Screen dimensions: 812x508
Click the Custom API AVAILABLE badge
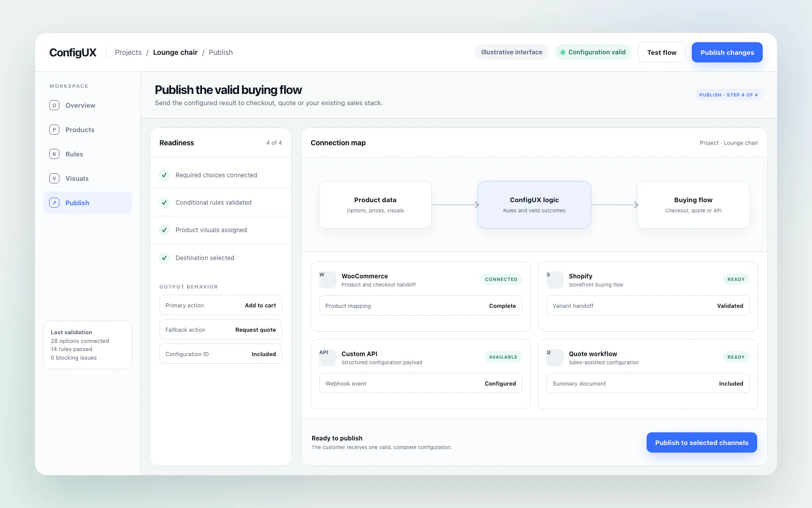pos(503,357)
